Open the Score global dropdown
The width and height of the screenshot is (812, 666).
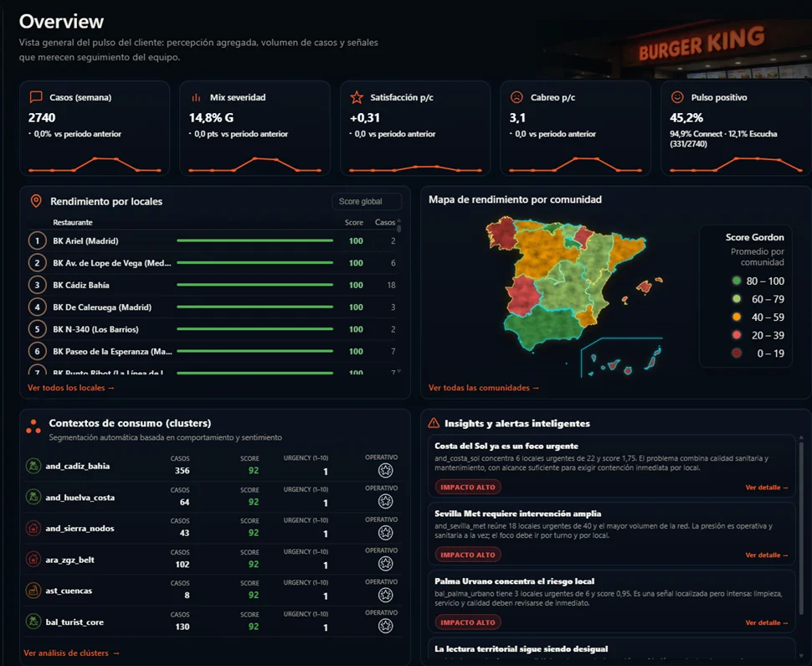[367, 201]
